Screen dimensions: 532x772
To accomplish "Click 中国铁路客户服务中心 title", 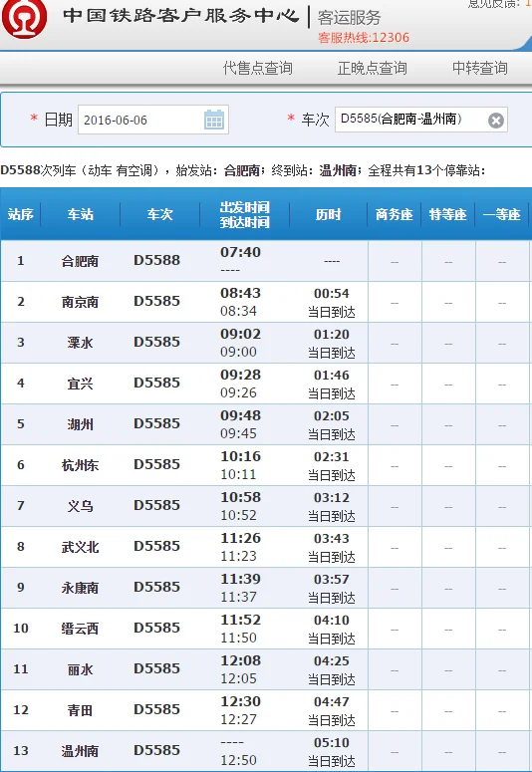I will coord(180,15).
